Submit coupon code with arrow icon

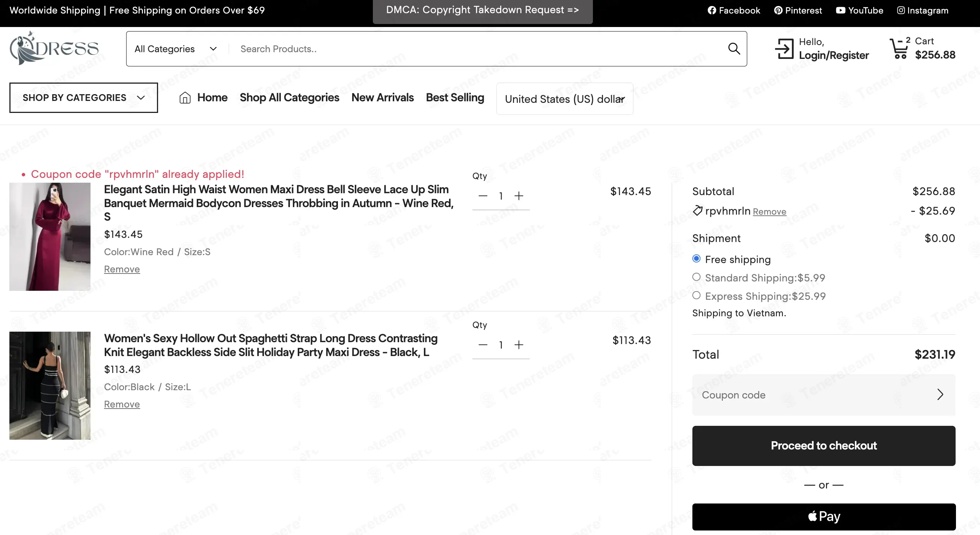coord(940,395)
